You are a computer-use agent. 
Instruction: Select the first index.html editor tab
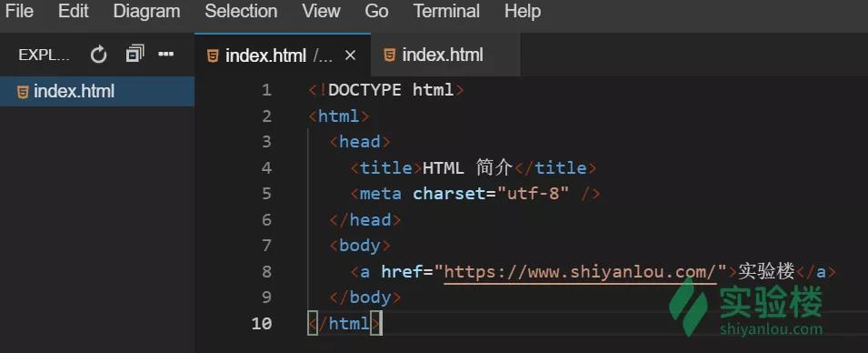pos(283,55)
